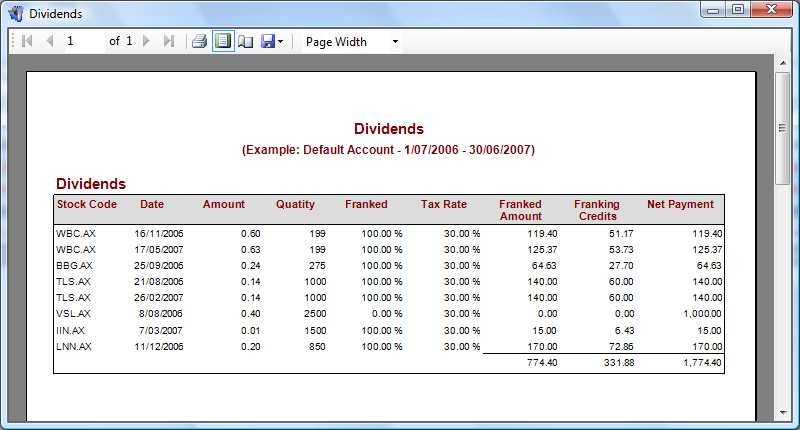800x430 pixels.
Task: Maximize the Dividends window
Action: tap(738, 10)
